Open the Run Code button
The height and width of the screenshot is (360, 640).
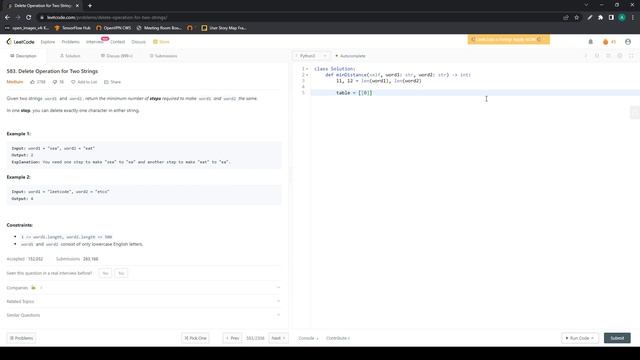point(580,338)
